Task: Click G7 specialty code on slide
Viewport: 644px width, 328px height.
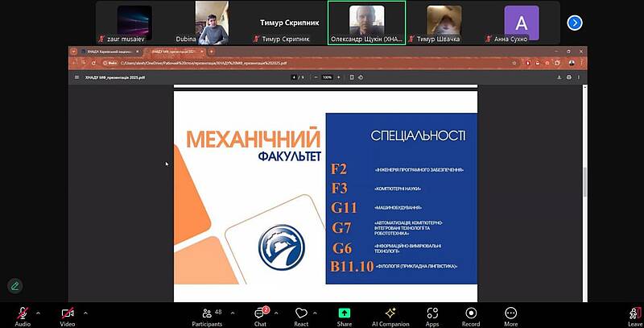Action: click(x=341, y=227)
